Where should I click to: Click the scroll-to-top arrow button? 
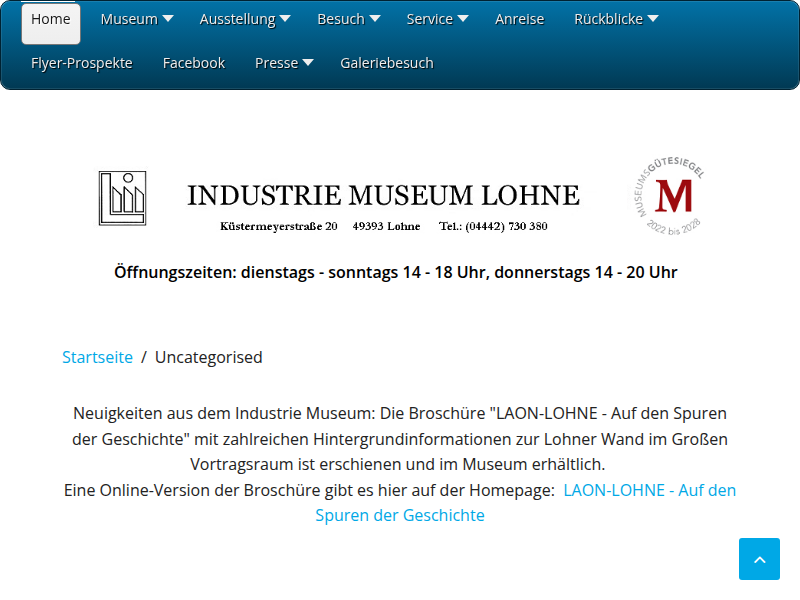[x=759, y=559]
